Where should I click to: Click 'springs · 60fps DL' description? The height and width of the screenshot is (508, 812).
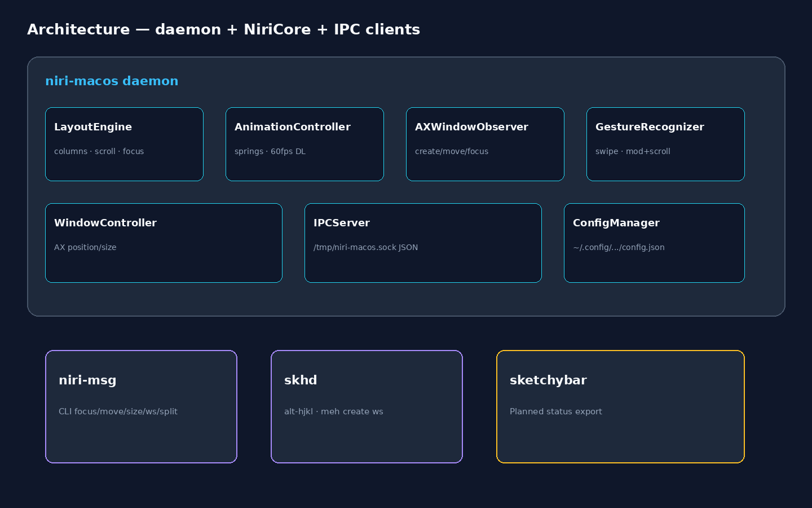click(x=270, y=151)
